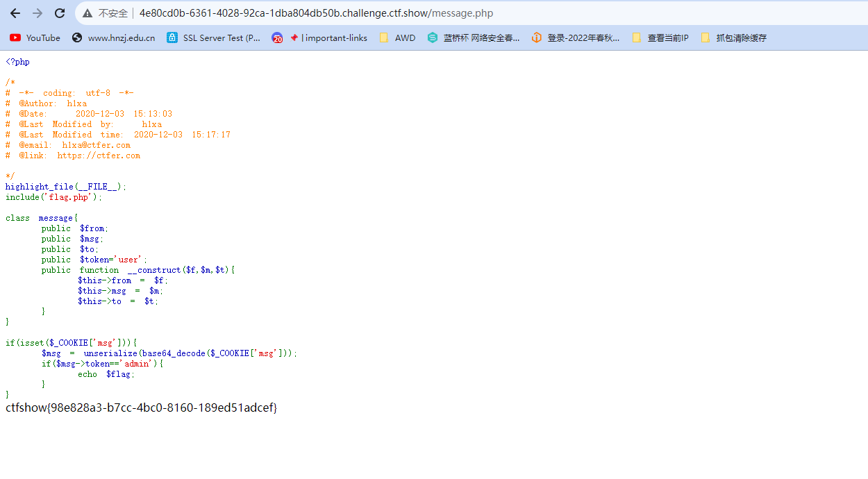The image size is (868, 479).
Task: Click the not-secure warning triangle icon
Action: click(x=87, y=13)
